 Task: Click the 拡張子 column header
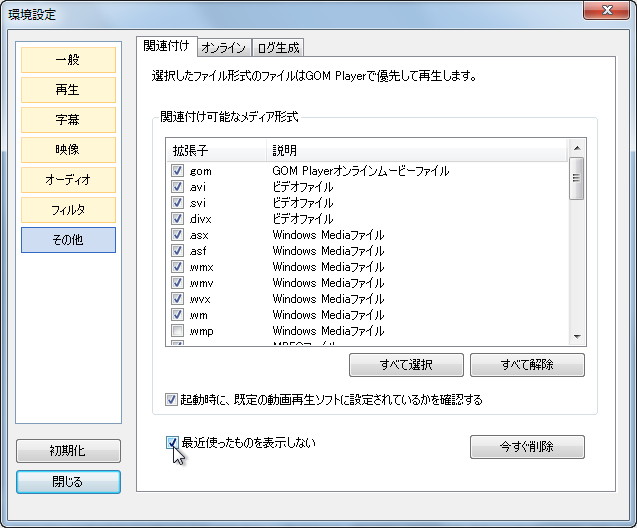[x=216, y=150]
